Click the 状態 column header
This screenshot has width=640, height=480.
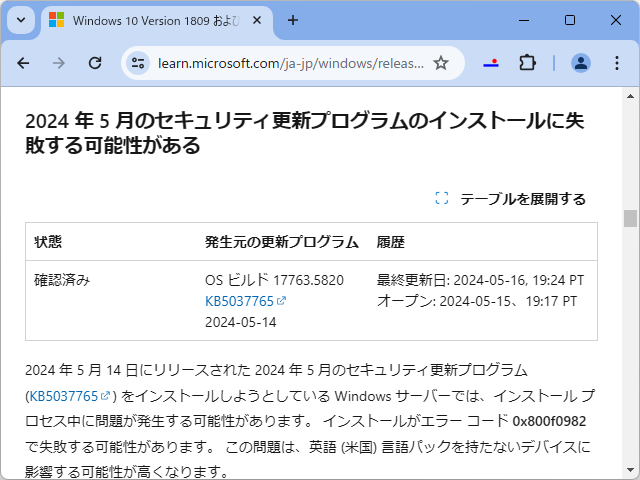click(48, 242)
